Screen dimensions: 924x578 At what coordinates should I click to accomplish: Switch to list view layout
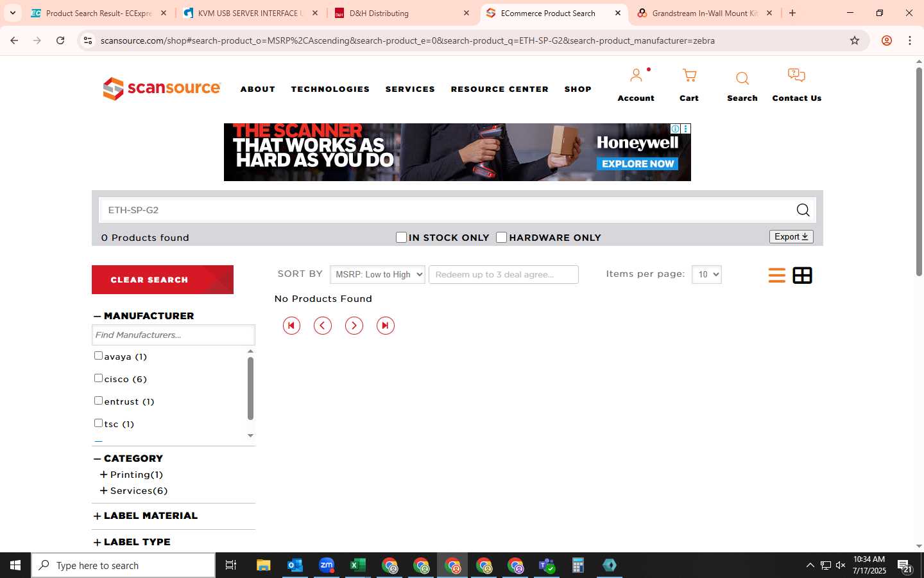click(776, 276)
